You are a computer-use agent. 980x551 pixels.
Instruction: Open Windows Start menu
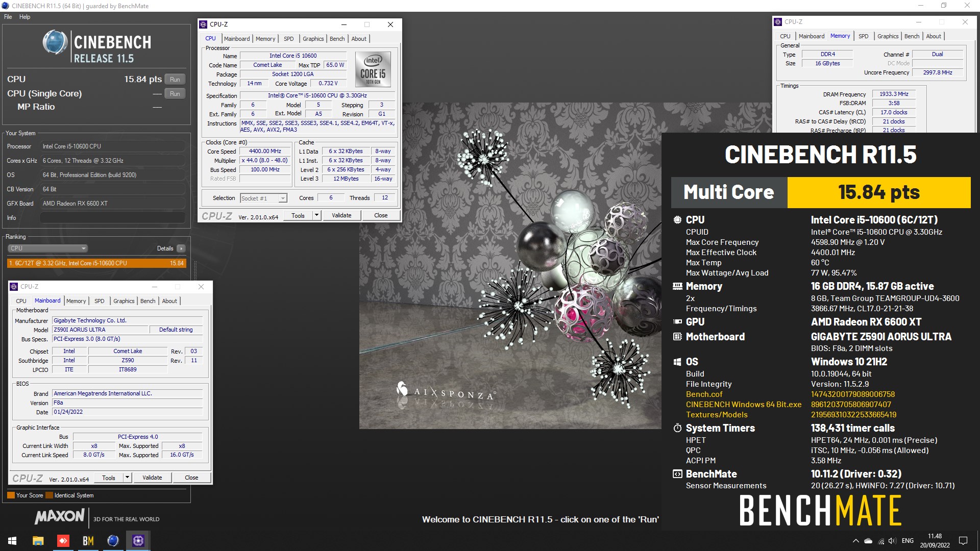(12, 541)
